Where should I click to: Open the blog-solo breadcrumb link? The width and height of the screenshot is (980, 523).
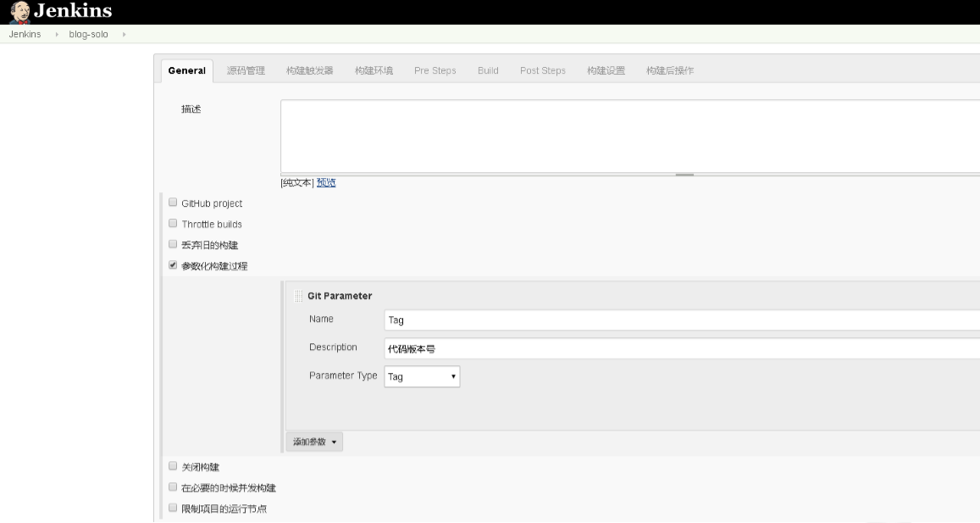[88, 35]
